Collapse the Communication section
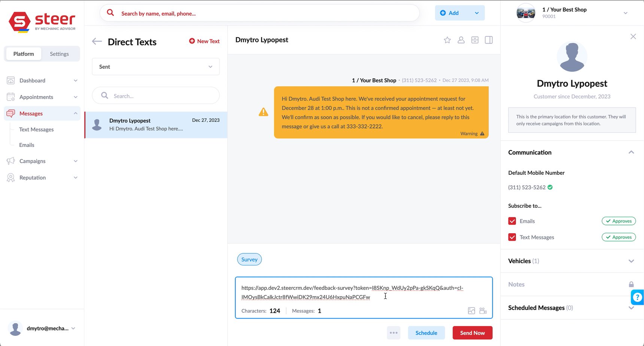 click(x=632, y=152)
